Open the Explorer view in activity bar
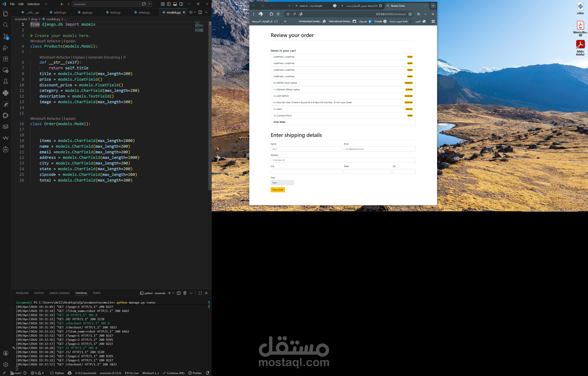 point(5,14)
